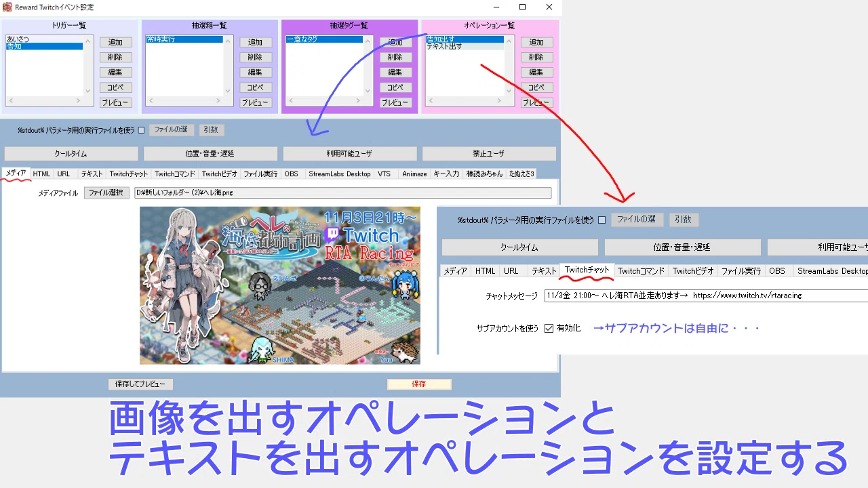Click コピペ button beside 抽選箱一覧
Viewport: 868px width, 488px height.
pyautogui.click(x=255, y=87)
